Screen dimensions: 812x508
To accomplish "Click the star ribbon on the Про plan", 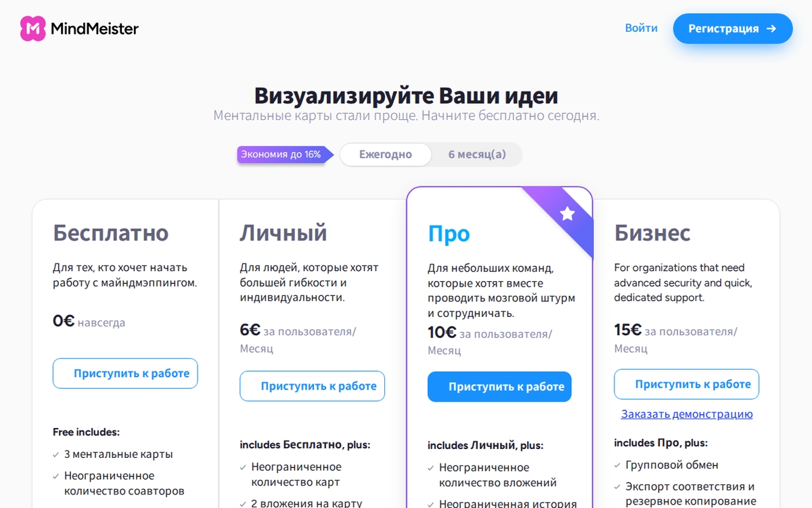I will pos(567,214).
